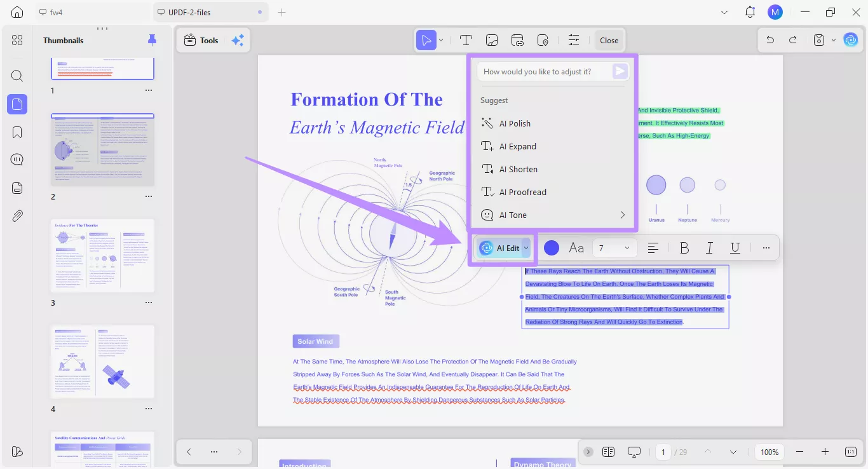Show the Thumbnails panel sidebar icon
The width and height of the screenshot is (868, 469).
click(x=17, y=104)
